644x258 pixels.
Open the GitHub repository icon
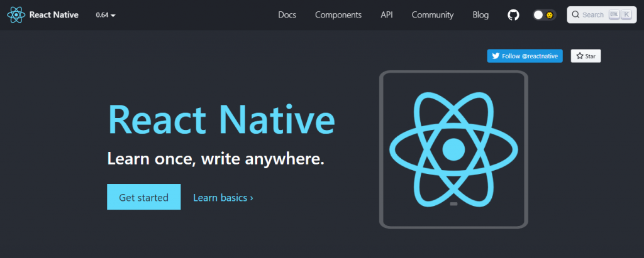click(x=513, y=15)
